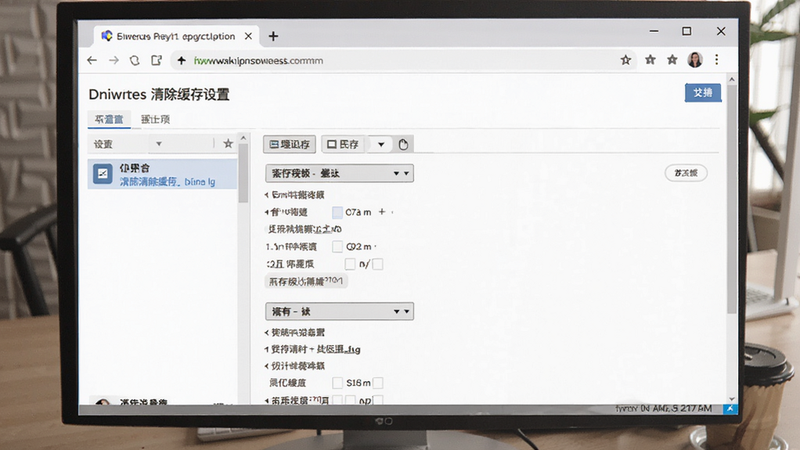Go back with the browser back arrow
The height and width of the screenshot is (450, 800).
click(x=92, y=60)
